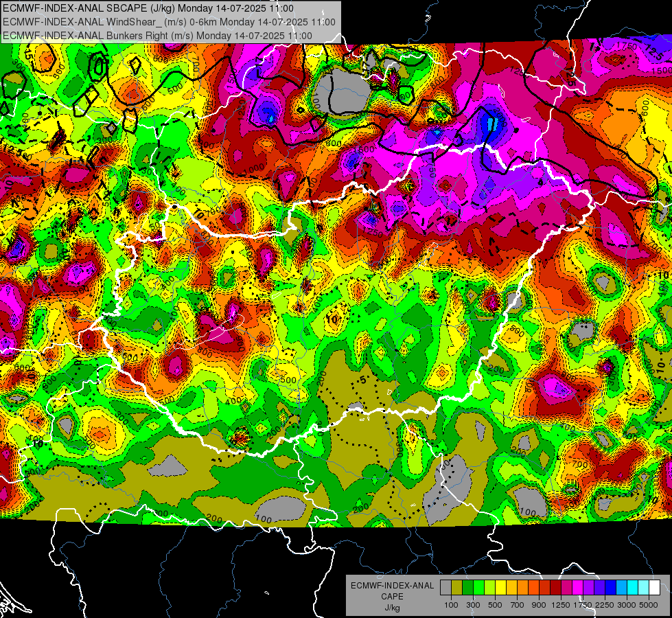Select the white swatch after 5000
Screen dimensions: 672x618
click(655, 587)
